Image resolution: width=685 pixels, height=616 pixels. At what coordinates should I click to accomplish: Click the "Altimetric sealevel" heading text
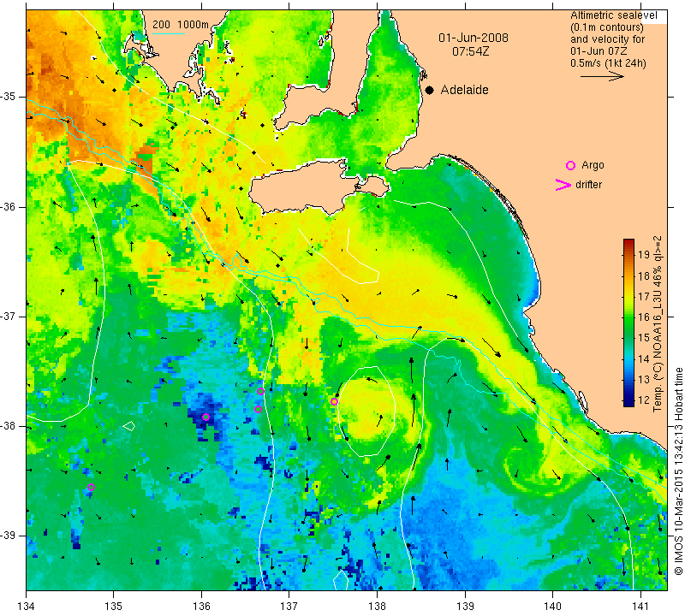613,15
